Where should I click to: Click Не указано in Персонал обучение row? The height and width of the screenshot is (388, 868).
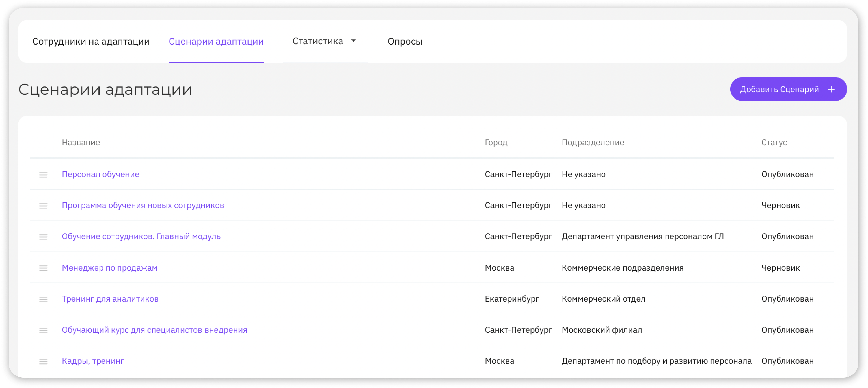point(584,174)
